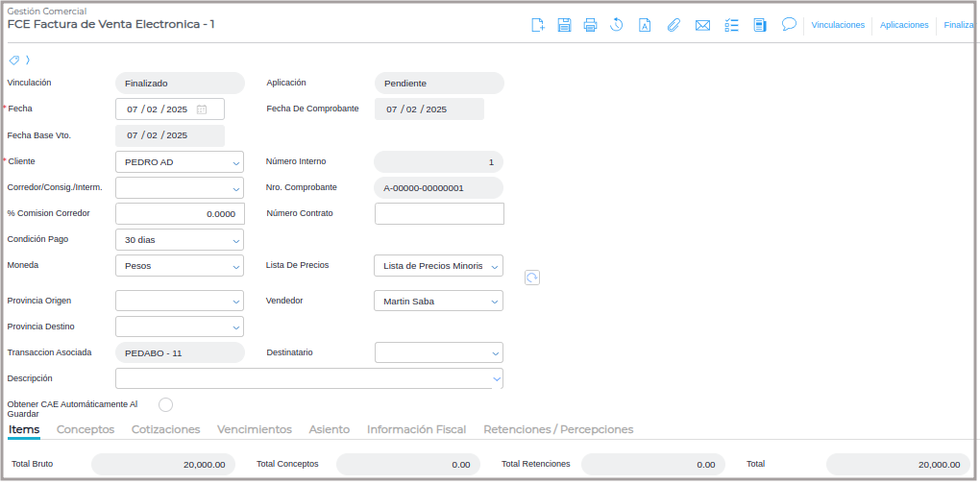Expand the Vendedor dropdown

tap(495, 302)
